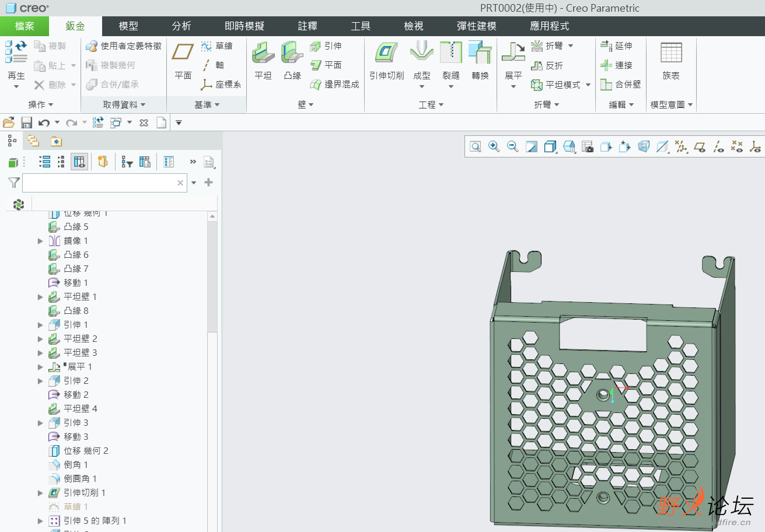Open the 成型 (Form) dropdown
The height and width of the screenshot is (532, 765).
click(x=422, y=86)
